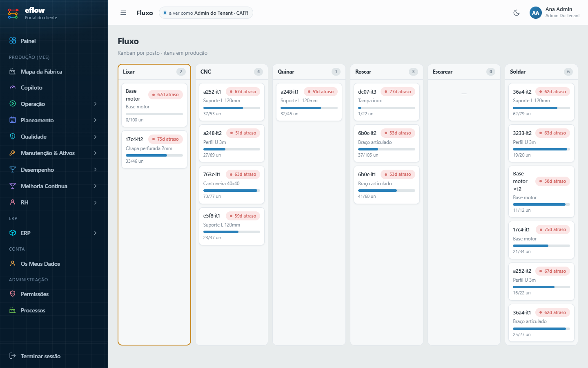Open the a248·it1 card in Quinar
The image size is (588, 368).
click(309, 102)
